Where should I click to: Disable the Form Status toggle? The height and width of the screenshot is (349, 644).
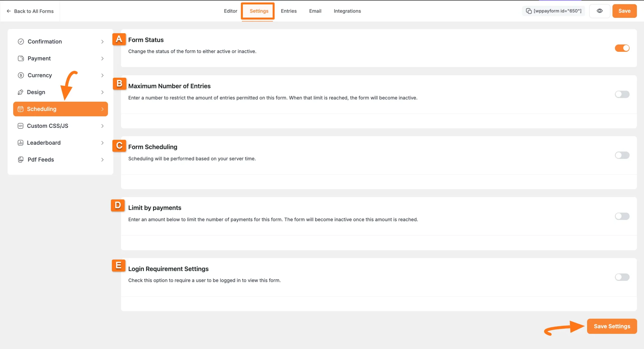[x=622, y=48]
